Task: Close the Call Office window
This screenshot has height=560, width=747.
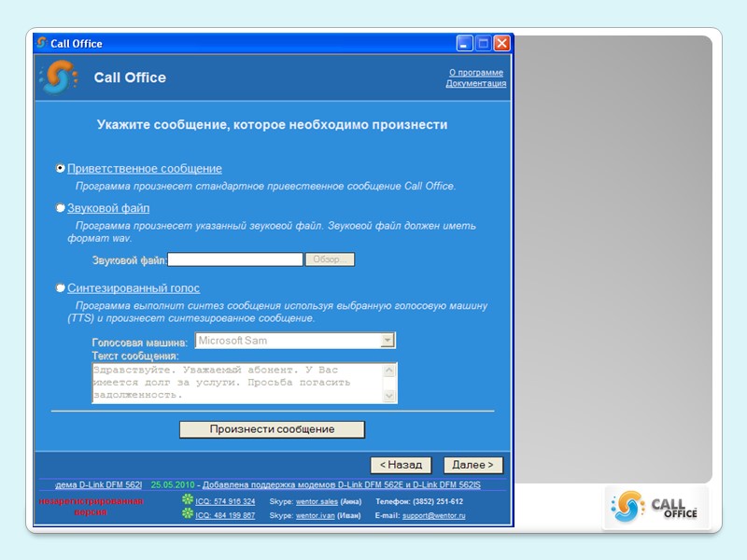Action: [x=501, y=43]
